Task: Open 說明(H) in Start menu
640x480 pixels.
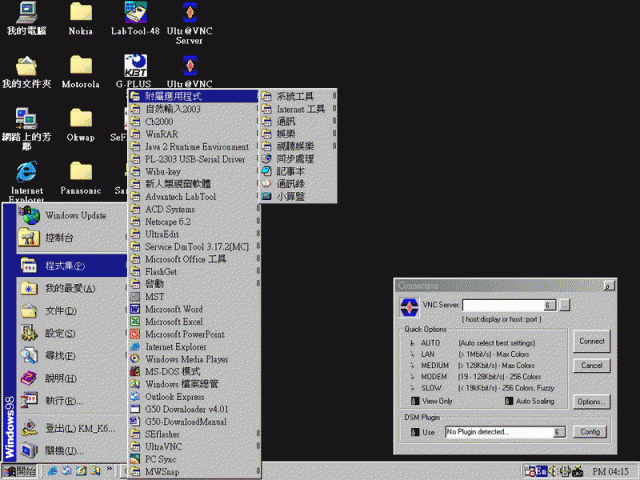Action: point(72,378)
